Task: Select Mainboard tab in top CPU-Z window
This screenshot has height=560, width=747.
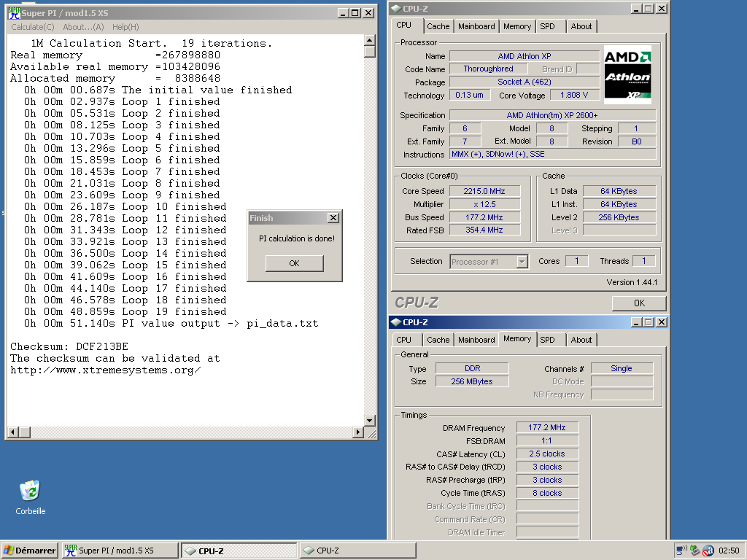Action: pyautogui.click(x=476, y=27)
